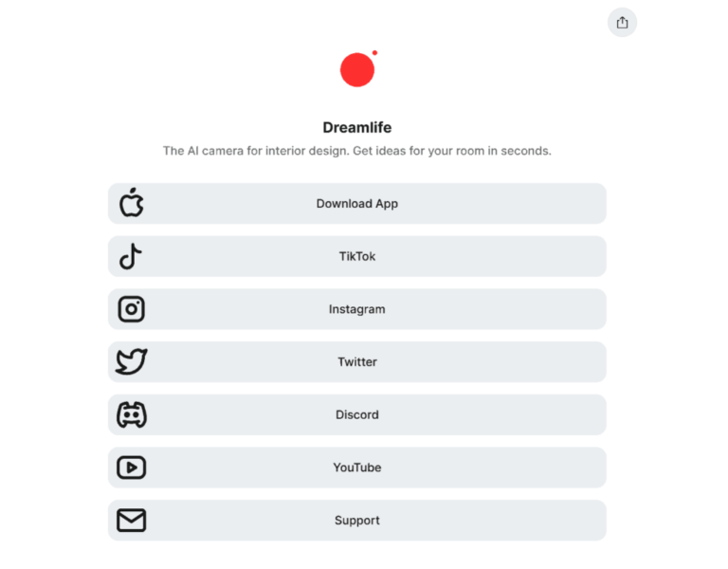The image size is (728, 569).
Task: Click the Dreamlife title heading
Action: (x=357, y=127)
